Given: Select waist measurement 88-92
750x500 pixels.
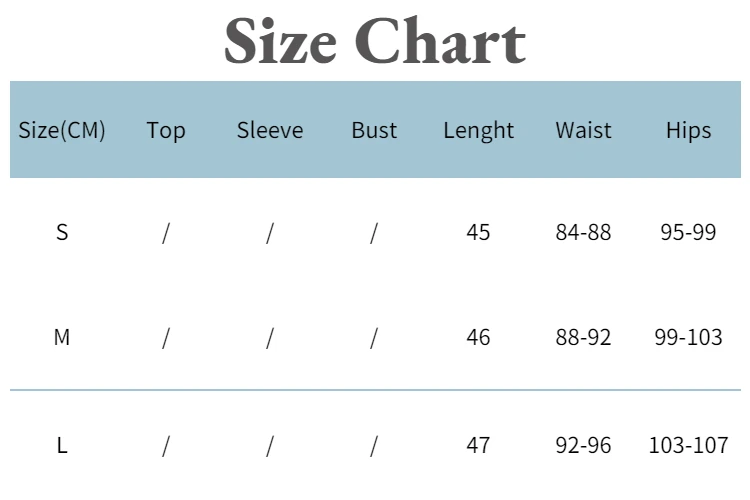Looking at the screenshot, I should [583, 337].
